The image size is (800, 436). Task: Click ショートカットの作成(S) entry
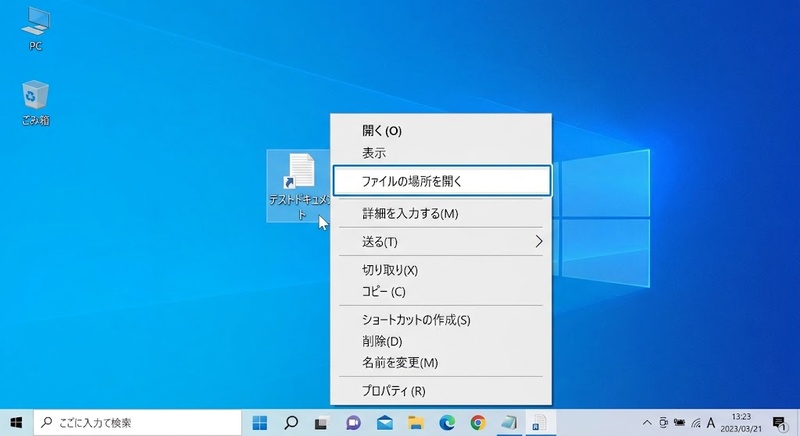[x=441, y=320]
